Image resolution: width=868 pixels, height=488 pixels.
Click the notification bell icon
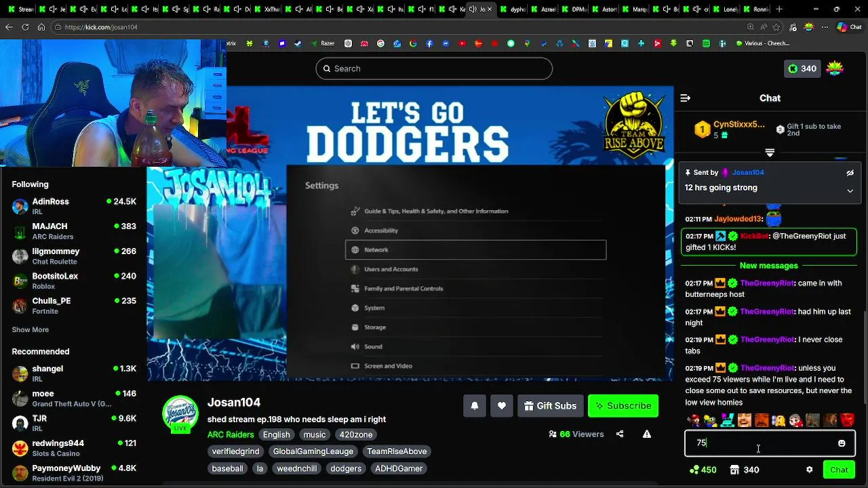click(475, 405)
